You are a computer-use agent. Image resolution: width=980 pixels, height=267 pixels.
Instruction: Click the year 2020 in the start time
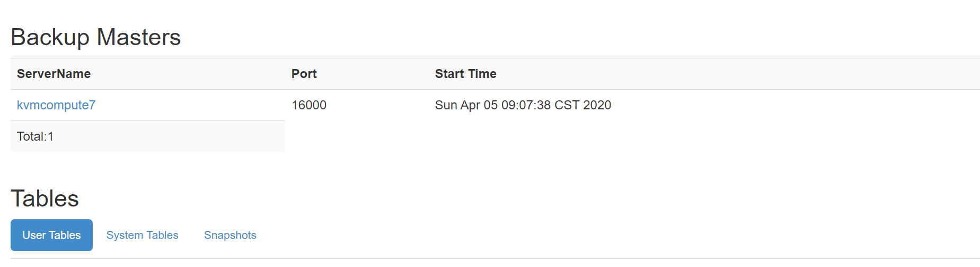(597, 105)
